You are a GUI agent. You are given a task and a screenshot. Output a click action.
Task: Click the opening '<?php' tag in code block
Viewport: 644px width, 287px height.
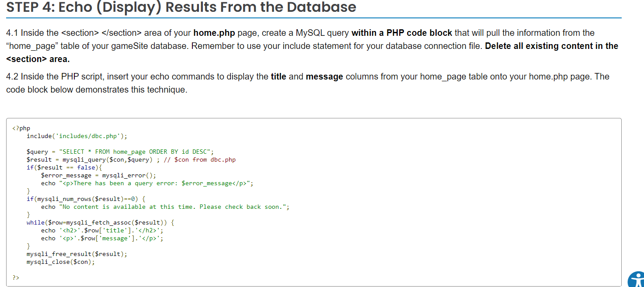click(21, 128)
